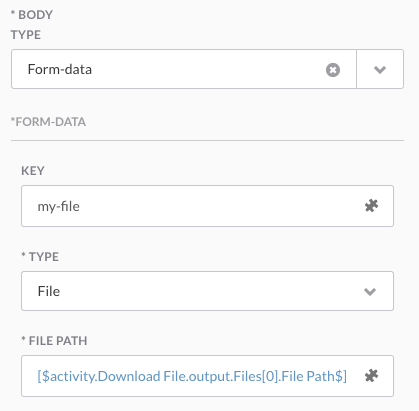Open the File type dropdown
Viewport: 419px width, 411px height.
pos(207,291)
